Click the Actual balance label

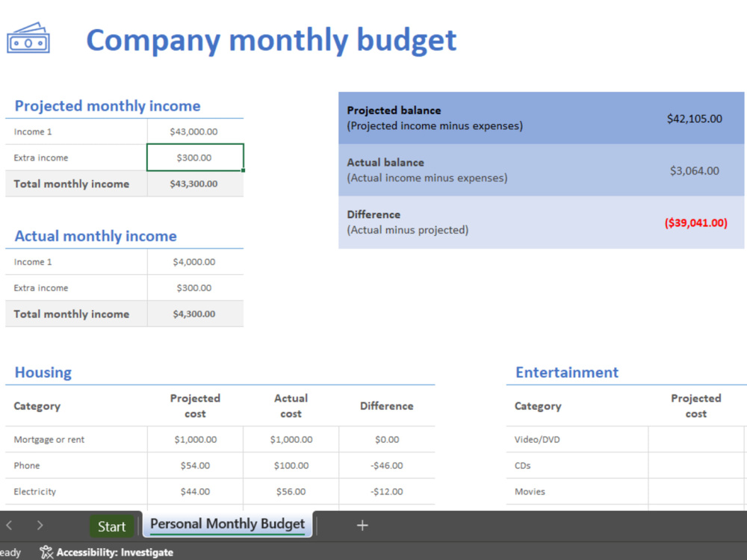pyautogui.click(x=385, y=162)
